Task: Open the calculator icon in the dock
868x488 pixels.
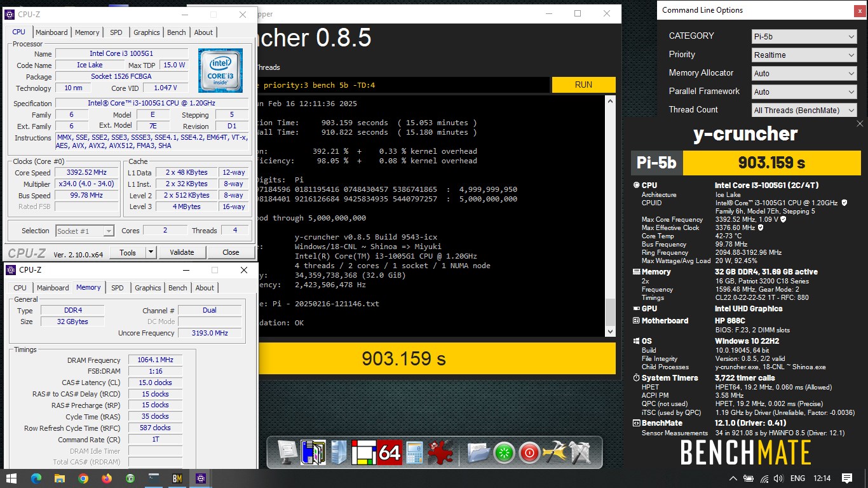Action: coord(414,452)
